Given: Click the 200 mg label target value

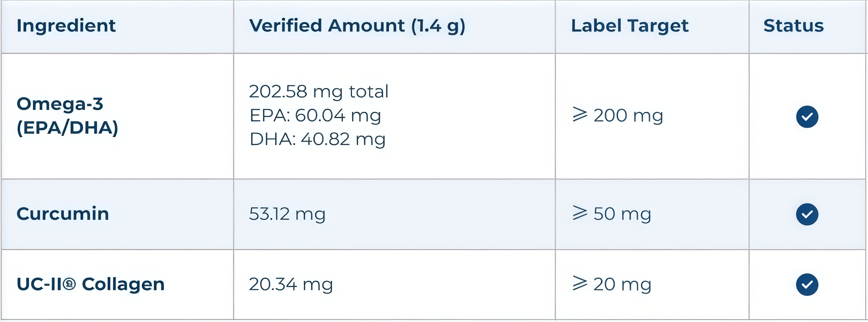Looking at the screenshot, I should [x=628, y=116].
